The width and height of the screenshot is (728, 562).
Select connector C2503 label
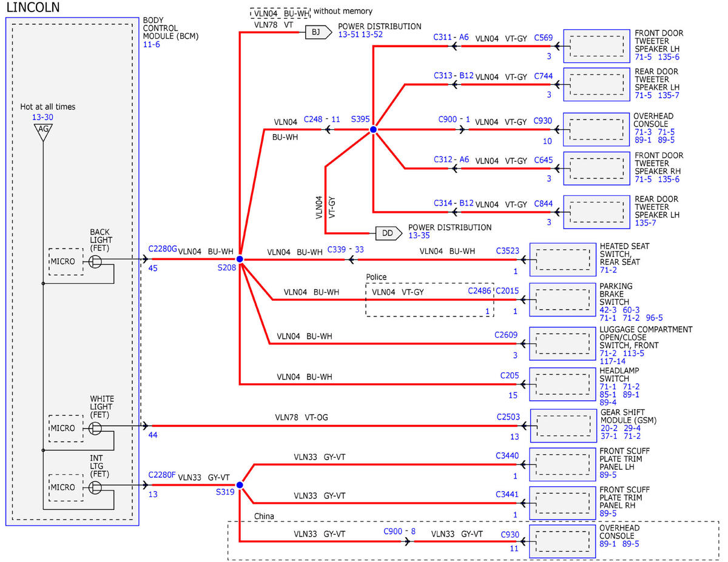(x=507, y=417)
